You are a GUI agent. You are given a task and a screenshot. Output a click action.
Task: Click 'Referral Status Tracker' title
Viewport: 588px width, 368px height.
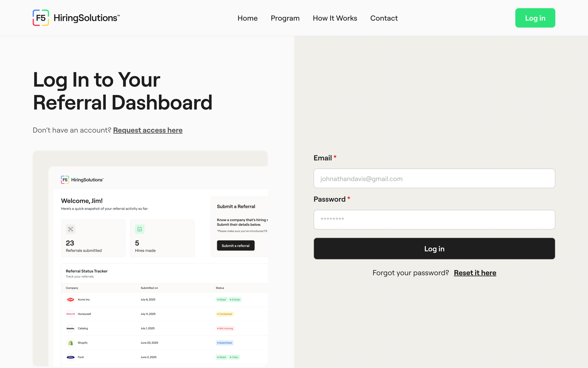pyautogui.click(x=87, y=271)
